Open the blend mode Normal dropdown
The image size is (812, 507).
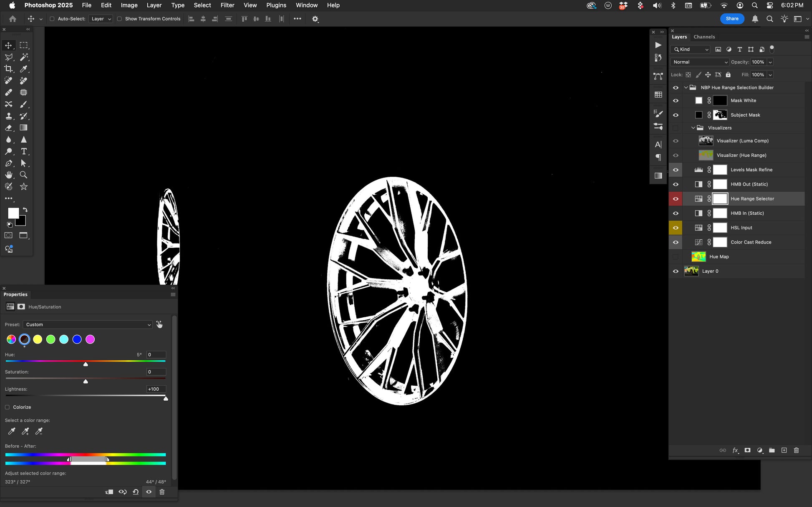pos(700,62)
